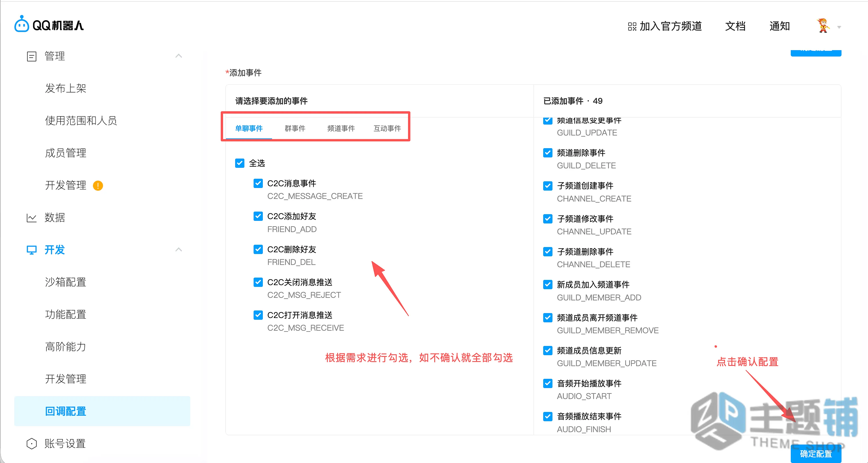Click the QQ机器人 robot logo
868x463 pixels.
(49, 24)
